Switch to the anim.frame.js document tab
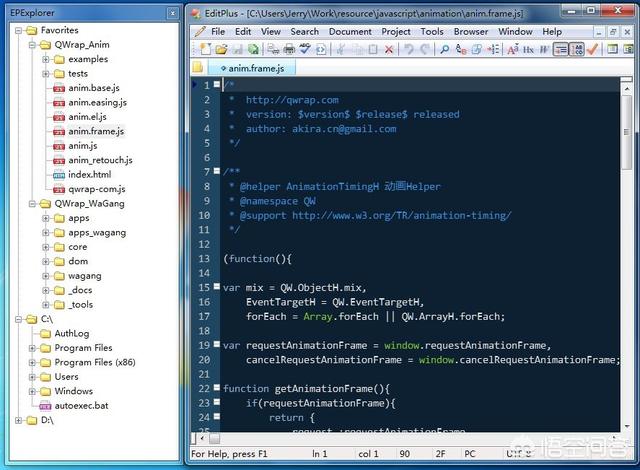The image size is (640, 470). [x=252, y=68]
